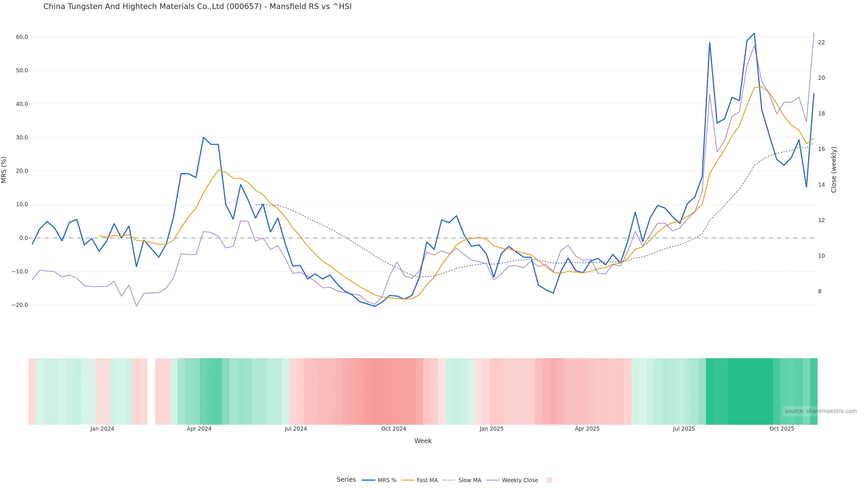Click the blue MRS % legend line icon
868x488 pixels.
[x=368, y=480]
